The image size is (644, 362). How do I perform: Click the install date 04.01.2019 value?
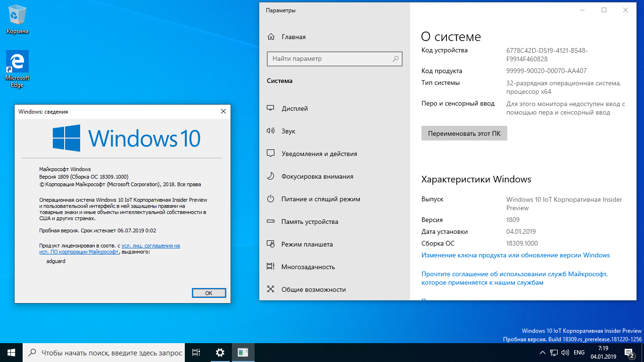click(x=521, y=231)
